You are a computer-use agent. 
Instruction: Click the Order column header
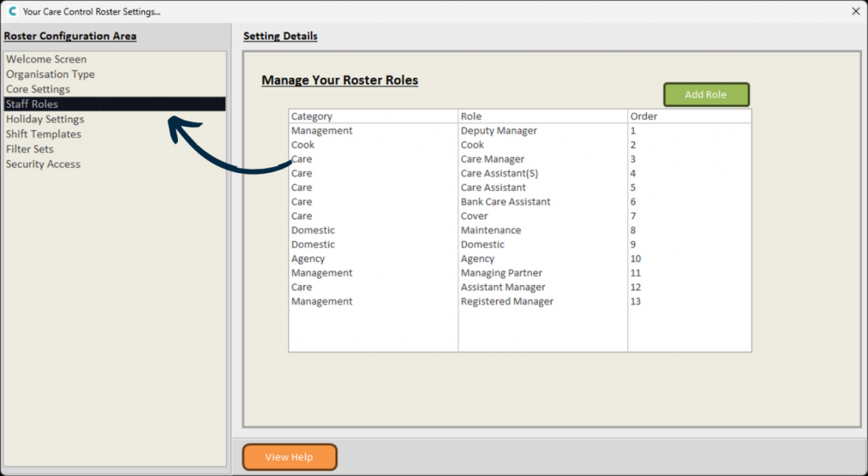(689, 116)
